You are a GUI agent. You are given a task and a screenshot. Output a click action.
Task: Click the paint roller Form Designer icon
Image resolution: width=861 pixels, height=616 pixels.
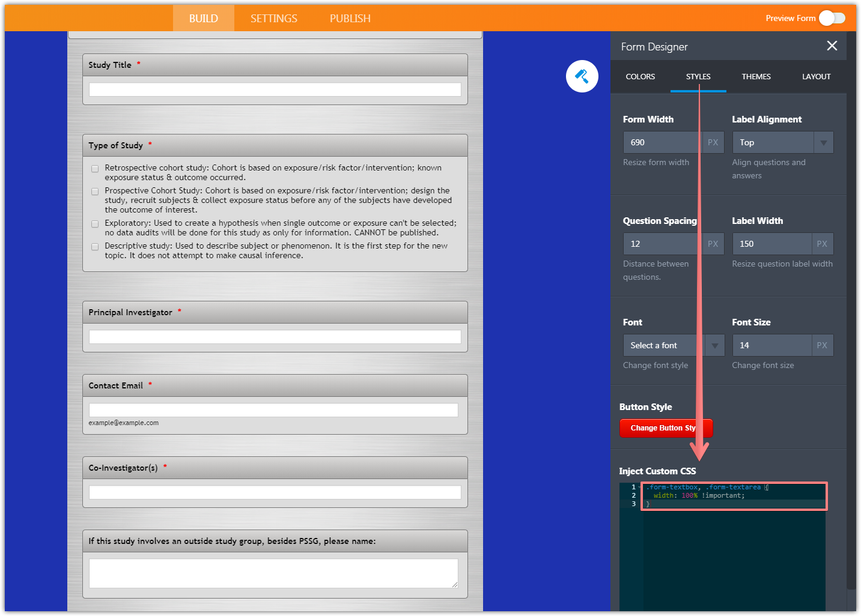click(582, 76)
